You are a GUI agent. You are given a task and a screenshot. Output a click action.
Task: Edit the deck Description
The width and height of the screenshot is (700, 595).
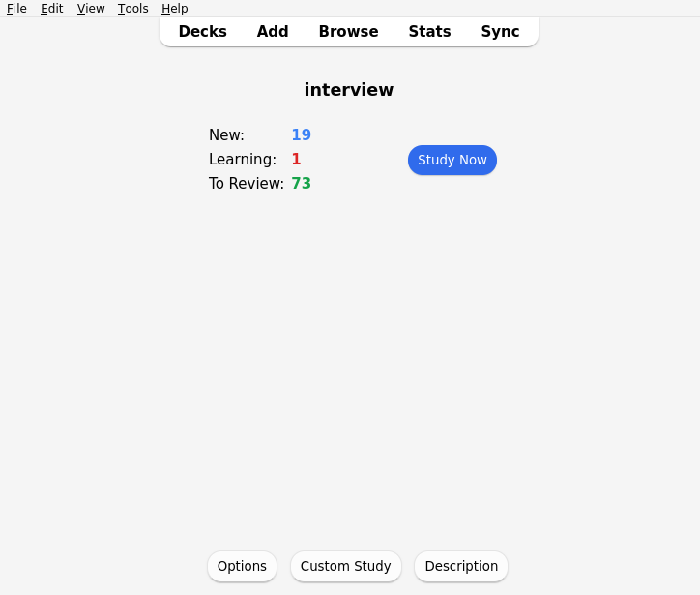coord(461,566)
